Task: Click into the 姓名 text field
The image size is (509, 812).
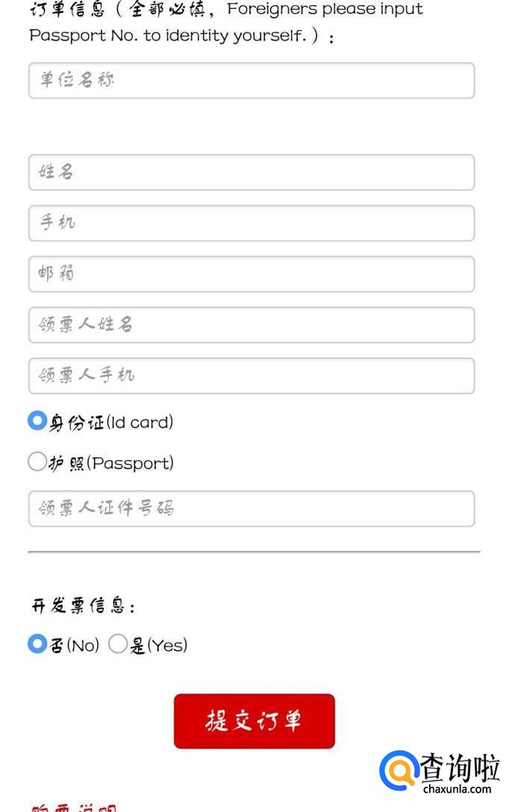Action: [252, 172]
